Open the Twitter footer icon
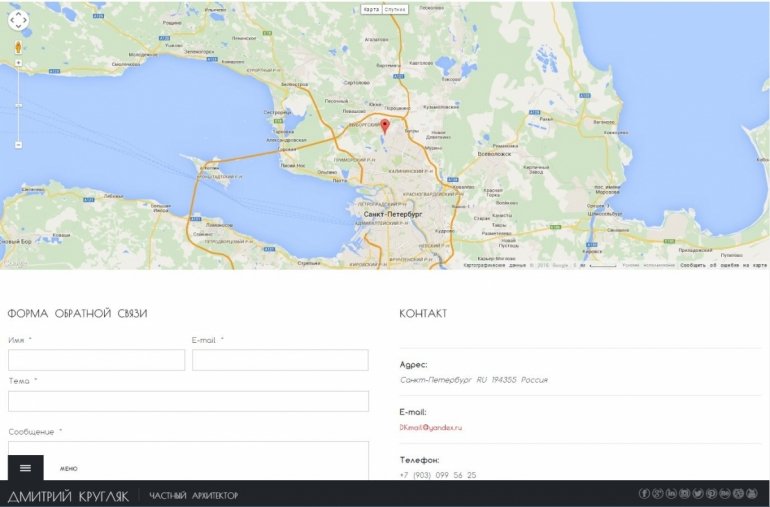Viewport: 770px width, 507px height. click(x=698, y=494)
